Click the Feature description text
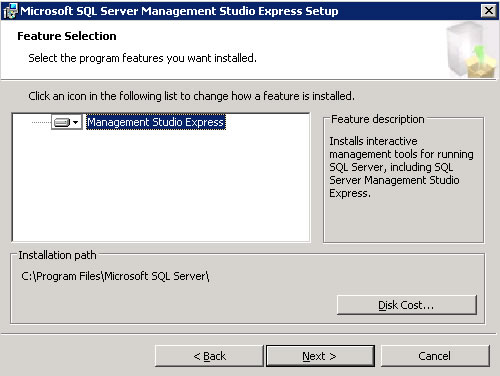This screenshot has width=500, height=376. (401, 167)
